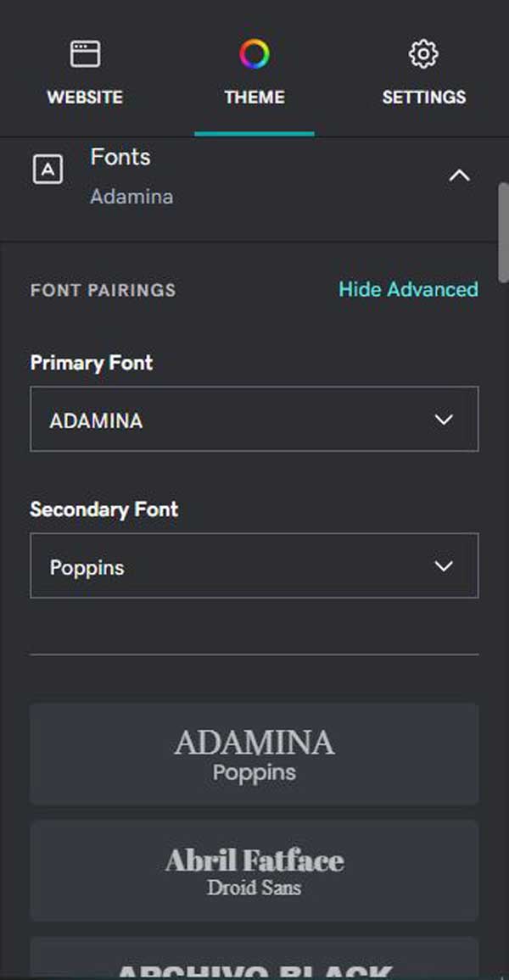Click the Settings gear icon
The width and height of the screenshot is (509, 980).
tap(423, 53)
